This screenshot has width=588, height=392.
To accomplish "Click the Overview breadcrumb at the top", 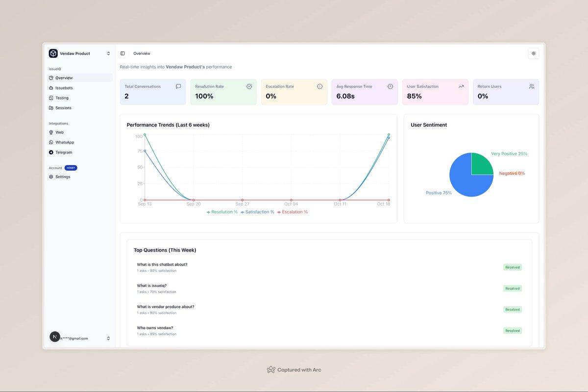I will (142, 53).
